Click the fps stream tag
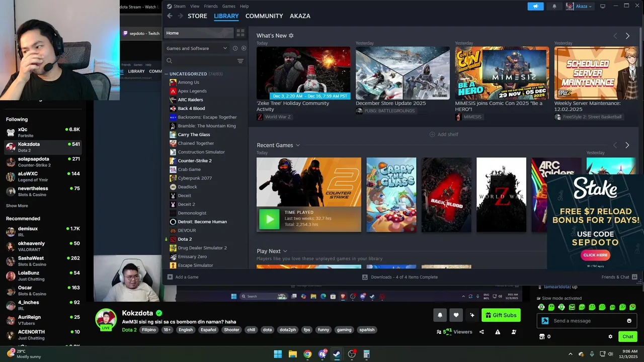The width and height of the screenshot is (644, 362). point(307,330)
